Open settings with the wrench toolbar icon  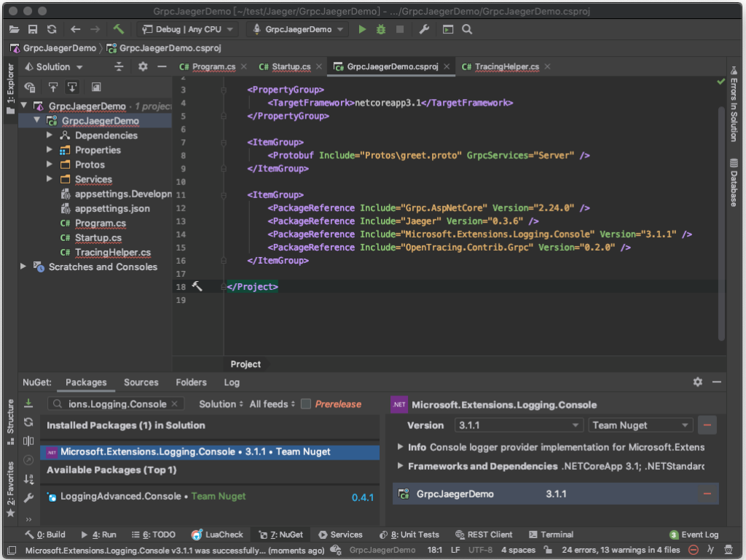tap(424, 29)
